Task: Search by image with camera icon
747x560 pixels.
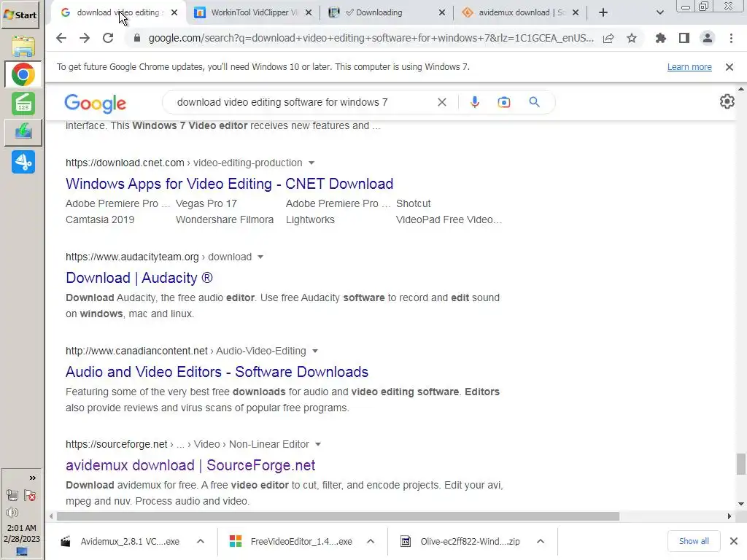Action: click(504, 102)
